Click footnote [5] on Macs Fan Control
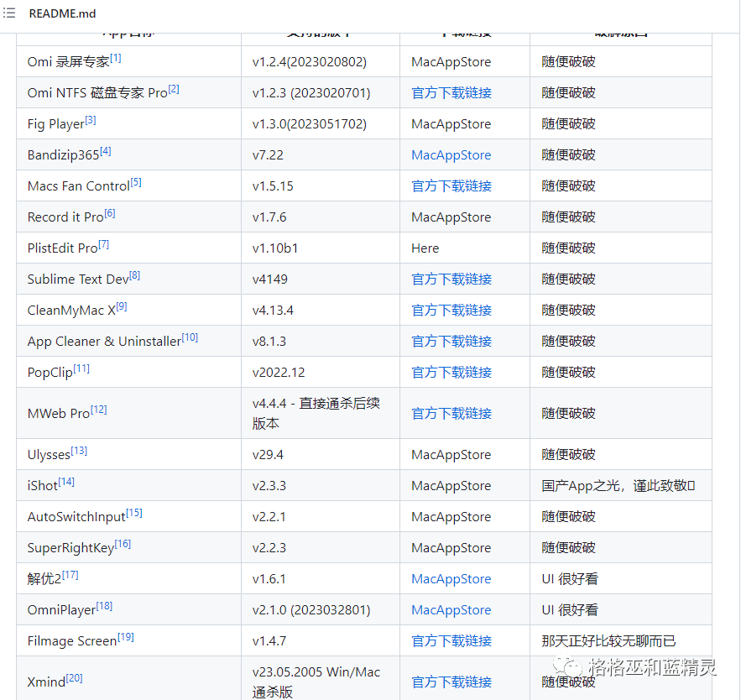Viewport: 741px width, 700px height. point(136,182)
